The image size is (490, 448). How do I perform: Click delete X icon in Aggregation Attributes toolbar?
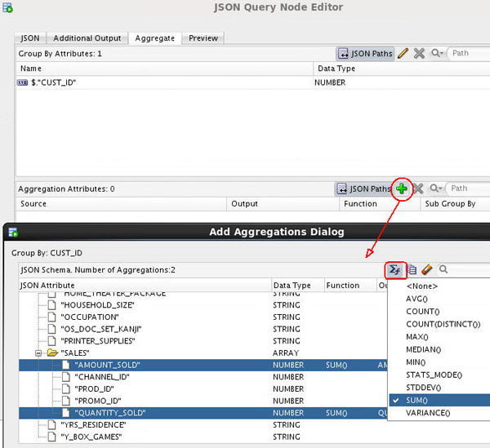(x=418, y=189)
